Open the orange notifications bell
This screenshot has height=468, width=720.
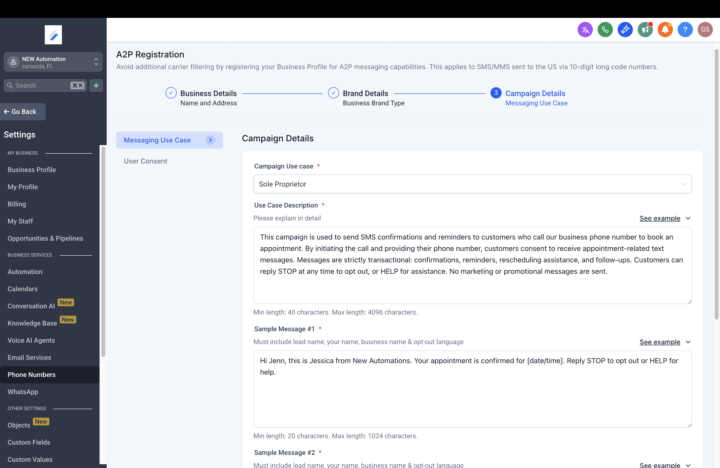pyautogui.click(x=665, y=30)
